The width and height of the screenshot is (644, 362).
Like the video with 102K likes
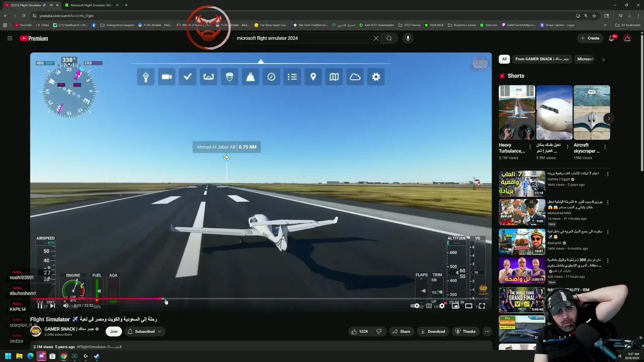360,331
